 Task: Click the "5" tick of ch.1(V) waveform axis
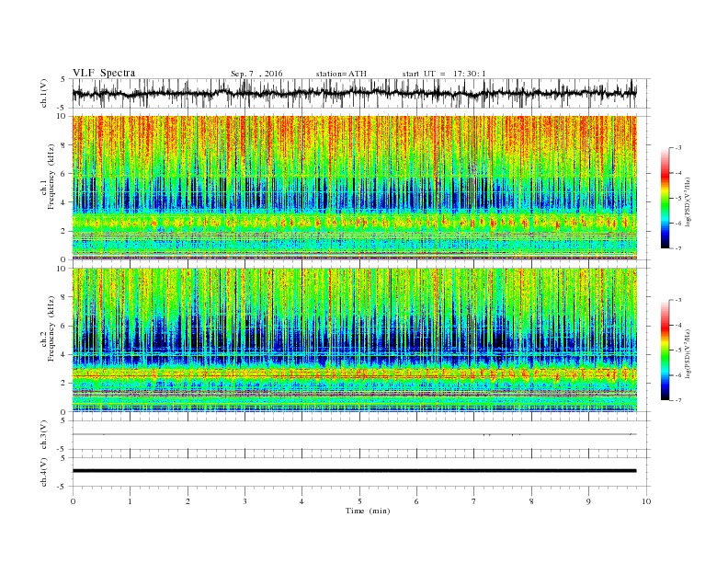(63, 79)
